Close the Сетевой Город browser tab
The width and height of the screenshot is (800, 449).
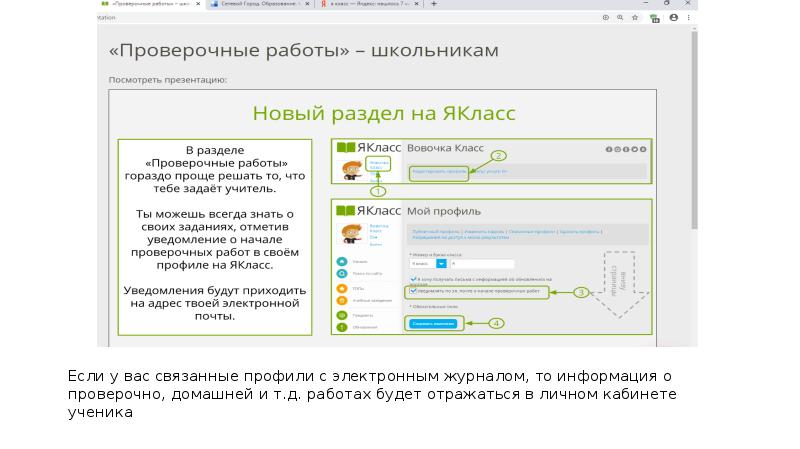307,4
